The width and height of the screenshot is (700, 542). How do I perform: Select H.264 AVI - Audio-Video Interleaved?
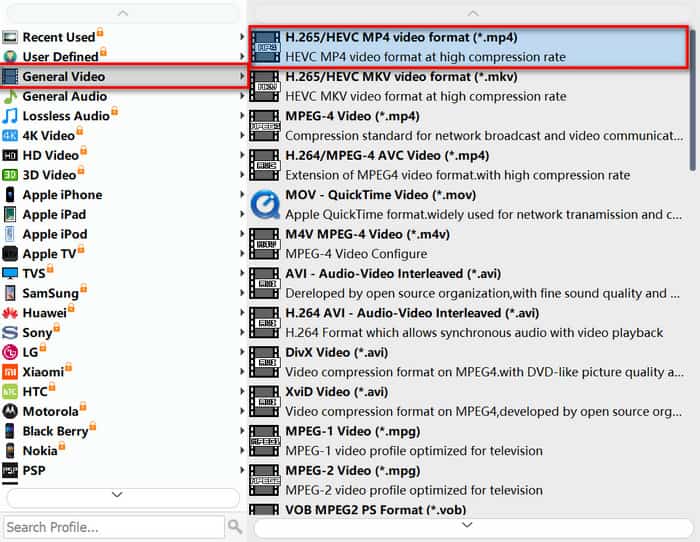click(469, 323)
